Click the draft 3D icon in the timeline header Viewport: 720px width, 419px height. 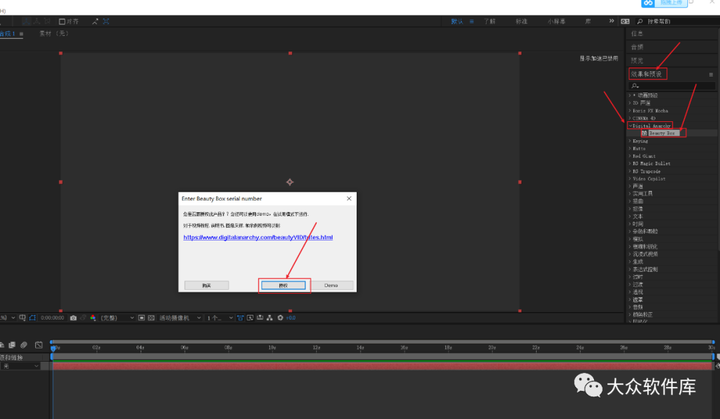pos(2,345)
